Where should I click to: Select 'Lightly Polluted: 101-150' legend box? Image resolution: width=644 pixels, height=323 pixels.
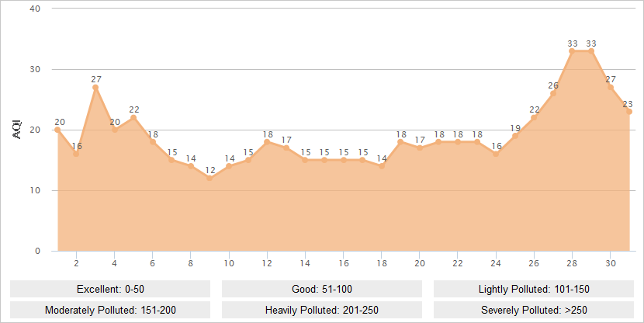tap(534, 289)
